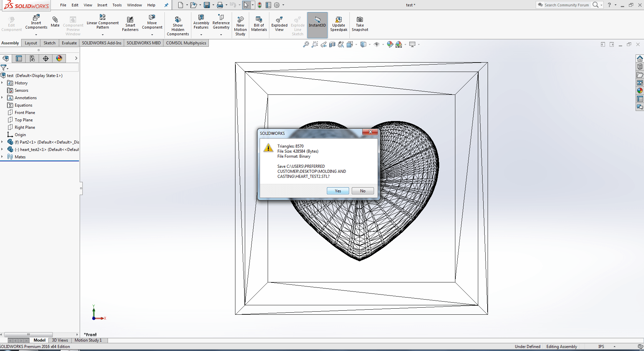Click the feature tree horizontal scrollbar
The height and width of the screenshot is (351, 644).
pos(28,335)
